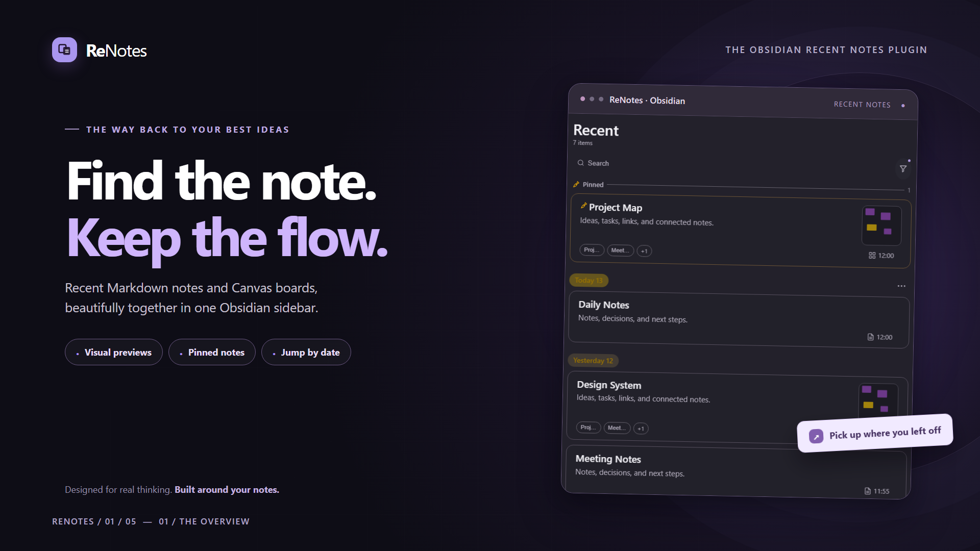Open the Project Map entry title
The height and width of the screenshot is (551, 980).
click(616, 208)
